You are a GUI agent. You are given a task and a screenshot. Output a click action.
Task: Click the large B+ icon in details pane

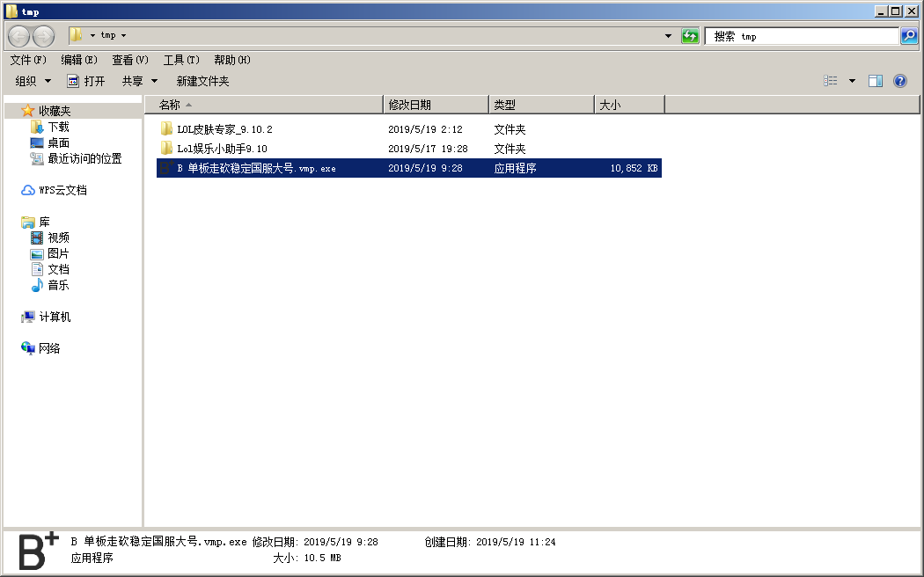pos(39,551)
